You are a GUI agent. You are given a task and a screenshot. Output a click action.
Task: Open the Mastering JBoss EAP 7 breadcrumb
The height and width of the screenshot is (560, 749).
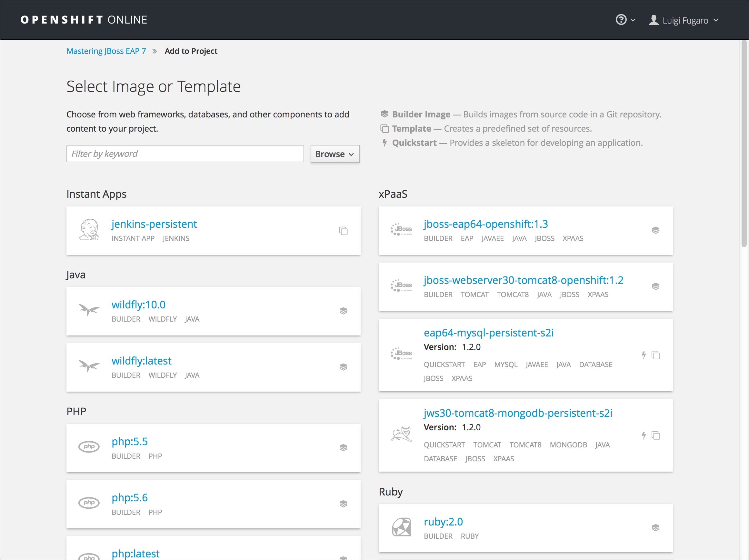coord(106,51)
